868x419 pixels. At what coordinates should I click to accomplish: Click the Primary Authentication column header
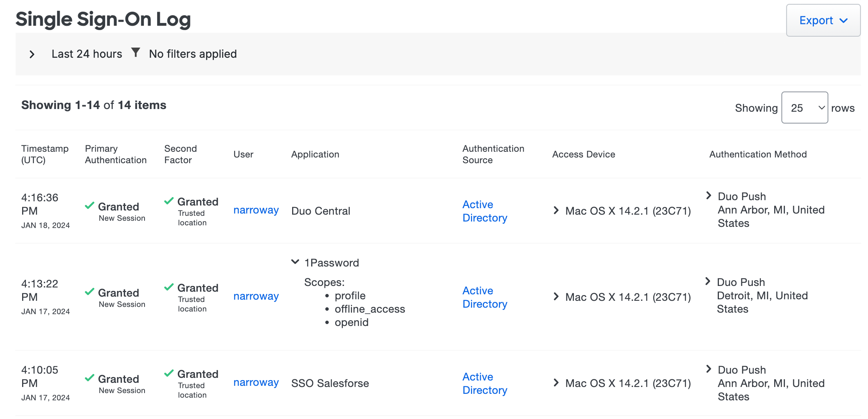click(x=116, y=154)
